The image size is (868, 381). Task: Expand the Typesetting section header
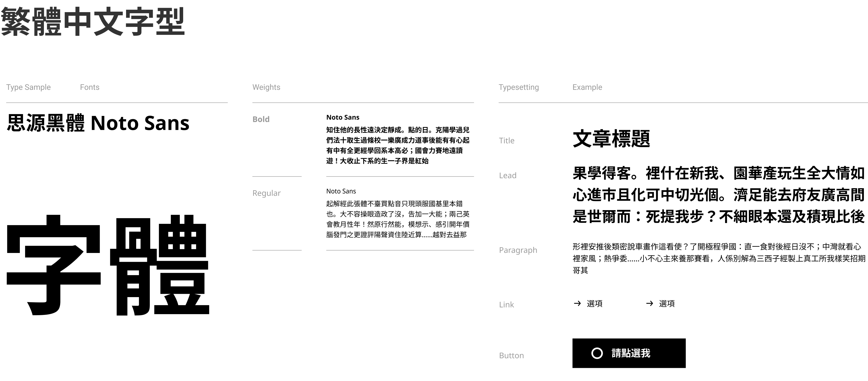tap(518, 87)
